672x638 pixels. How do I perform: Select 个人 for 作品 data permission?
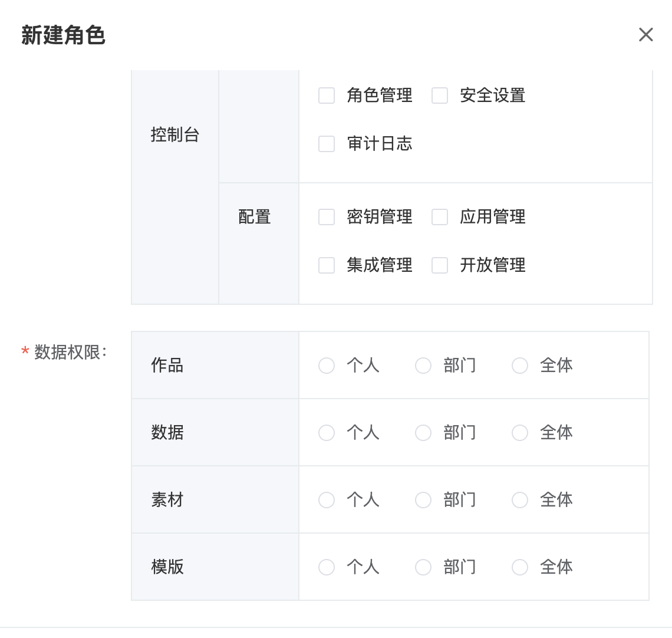click(327, 366)
